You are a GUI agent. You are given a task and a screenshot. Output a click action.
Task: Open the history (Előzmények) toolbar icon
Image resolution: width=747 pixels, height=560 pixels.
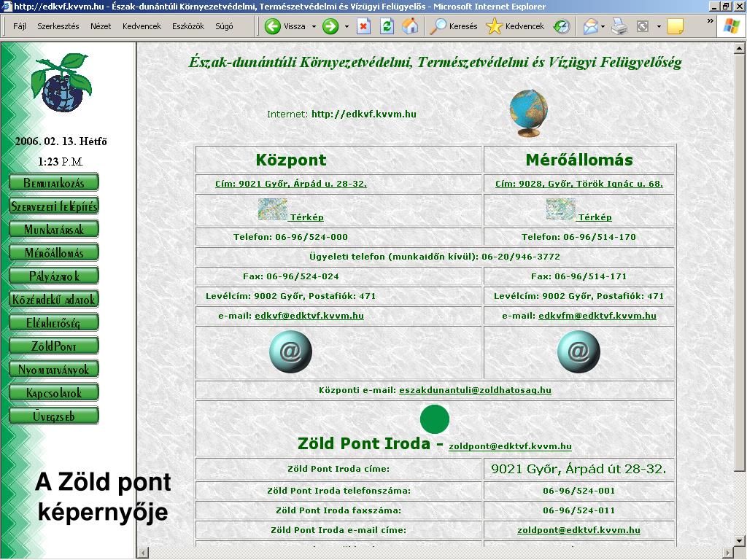coord(561,26)
